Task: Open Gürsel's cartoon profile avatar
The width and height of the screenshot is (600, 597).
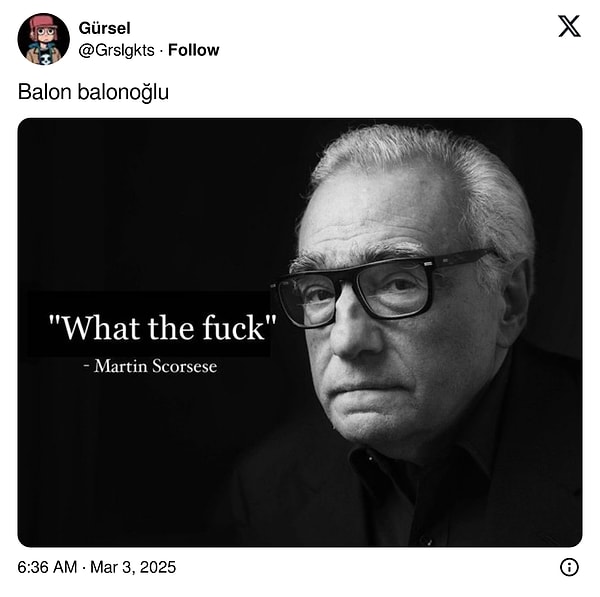Action: click(x=44, y=39)
